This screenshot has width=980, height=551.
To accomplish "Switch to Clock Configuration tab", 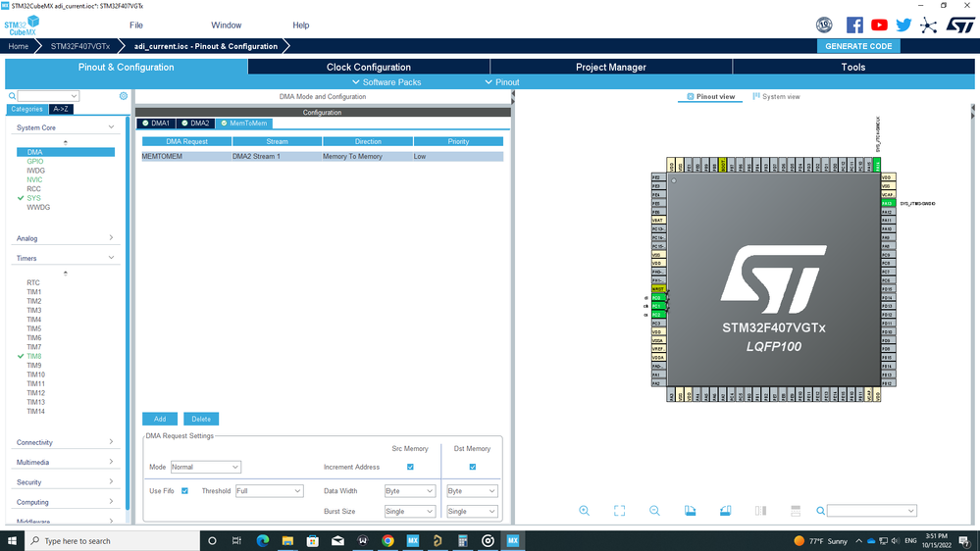I will 369,67.
